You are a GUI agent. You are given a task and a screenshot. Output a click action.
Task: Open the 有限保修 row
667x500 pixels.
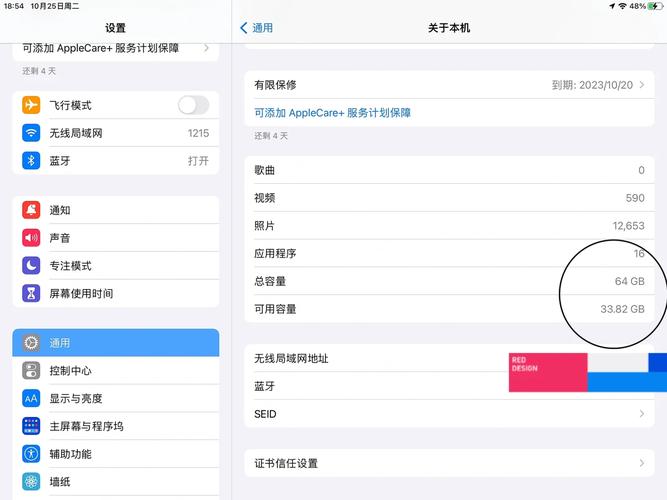[x=449, y=85]
